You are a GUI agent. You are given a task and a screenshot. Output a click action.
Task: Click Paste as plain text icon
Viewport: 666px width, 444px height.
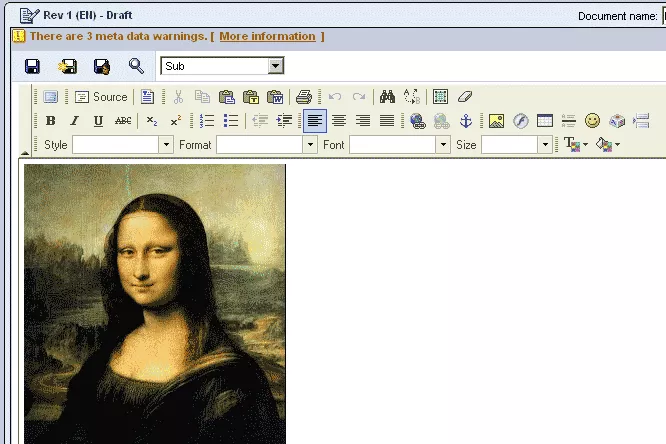pos(251,97)
